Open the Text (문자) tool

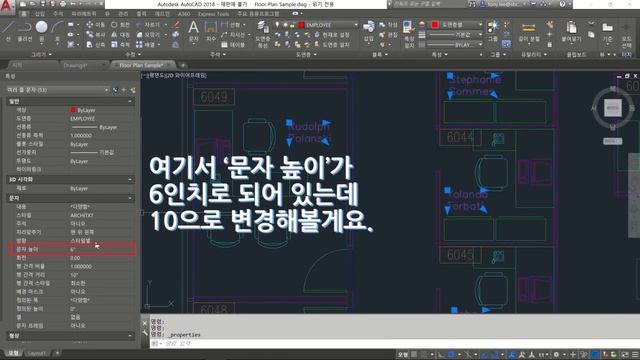click(x=193, y=31)
